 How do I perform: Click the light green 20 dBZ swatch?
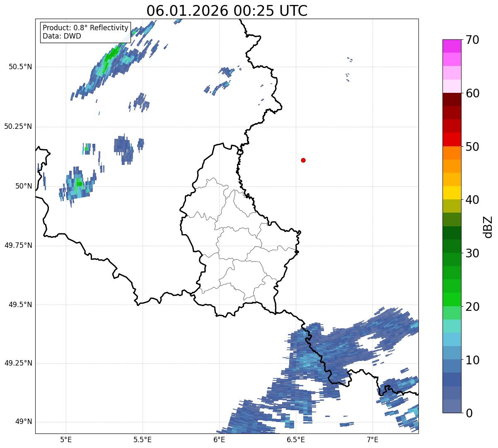coord(453,312)
